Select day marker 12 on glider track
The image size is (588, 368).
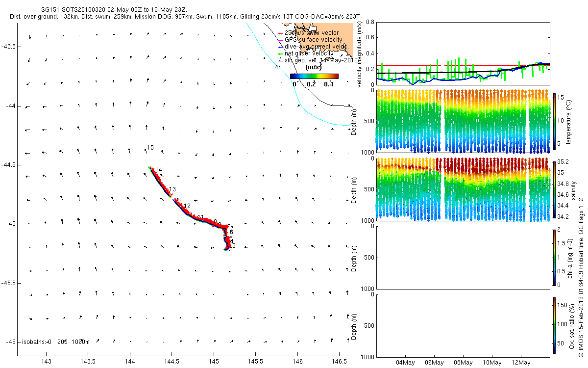(x=186, y=206)
